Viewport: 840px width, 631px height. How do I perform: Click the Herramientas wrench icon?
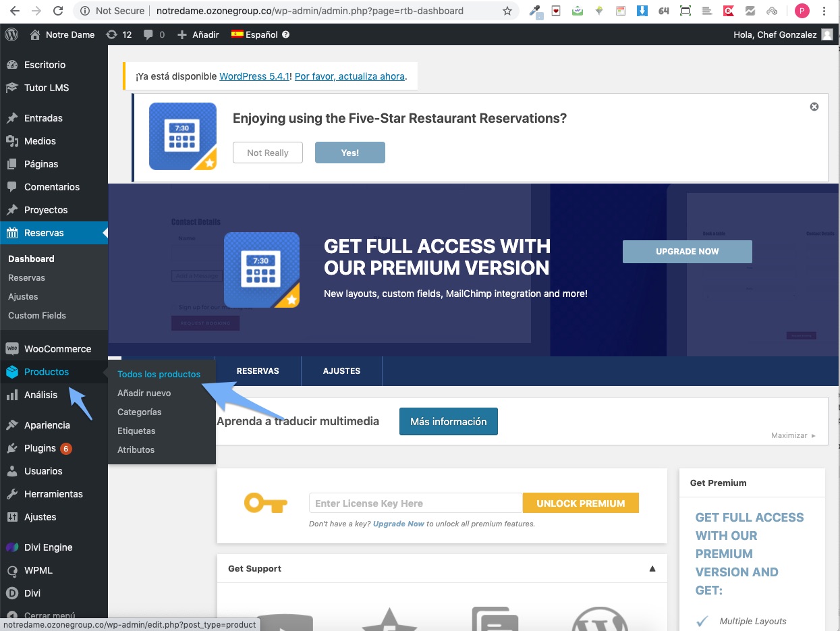point(12,494)
